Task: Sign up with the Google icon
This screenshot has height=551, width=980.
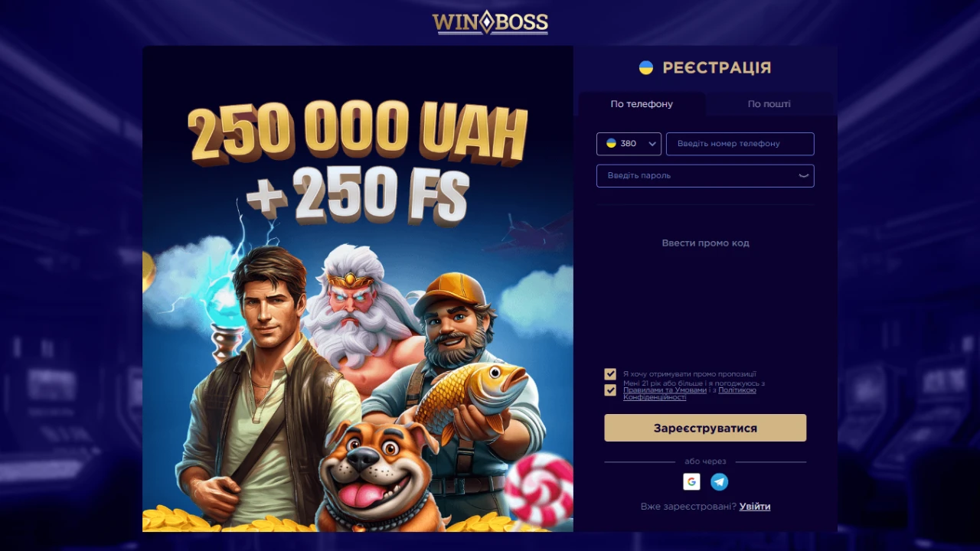Action: [691, 481]
